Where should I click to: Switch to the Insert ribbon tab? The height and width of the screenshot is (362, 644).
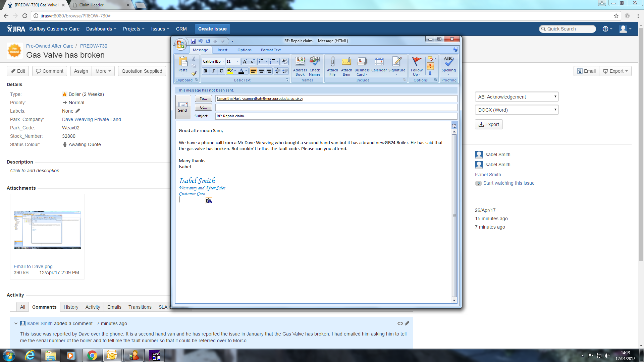tap(222, 50)
